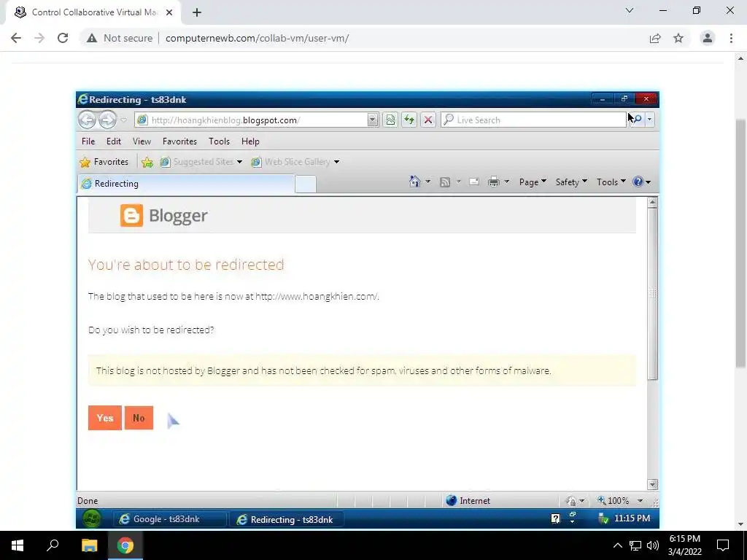Open Chrome three-dot menu
Viewport: 747px width, 560px height.
click(x=731, y=38)
